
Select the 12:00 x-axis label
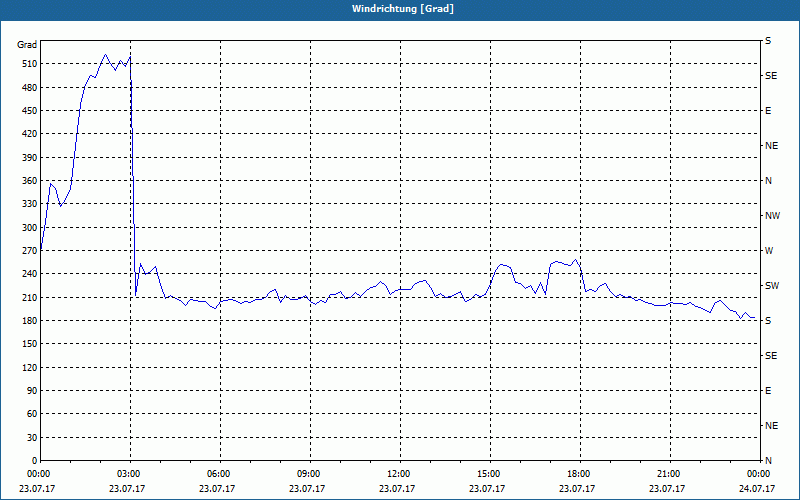click(x=401, y=474)
